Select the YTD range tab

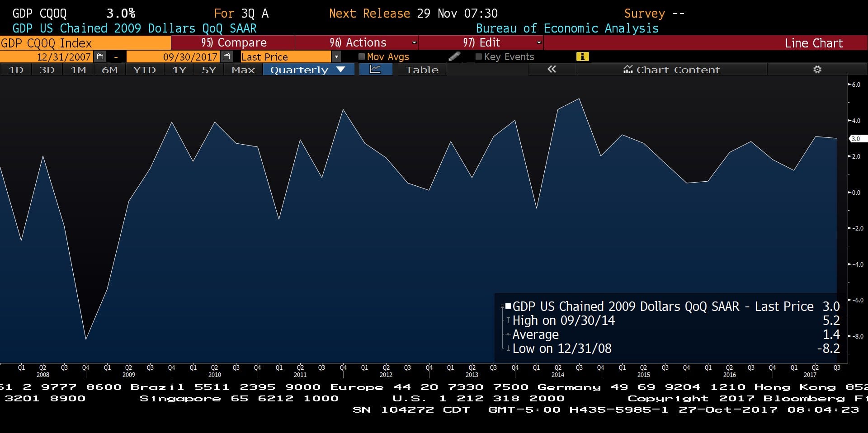point(144,70)
